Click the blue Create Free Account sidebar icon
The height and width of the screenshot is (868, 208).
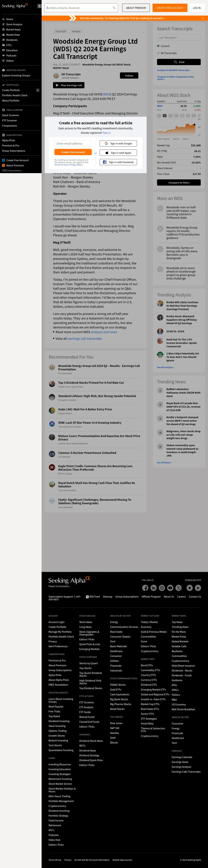3,160
